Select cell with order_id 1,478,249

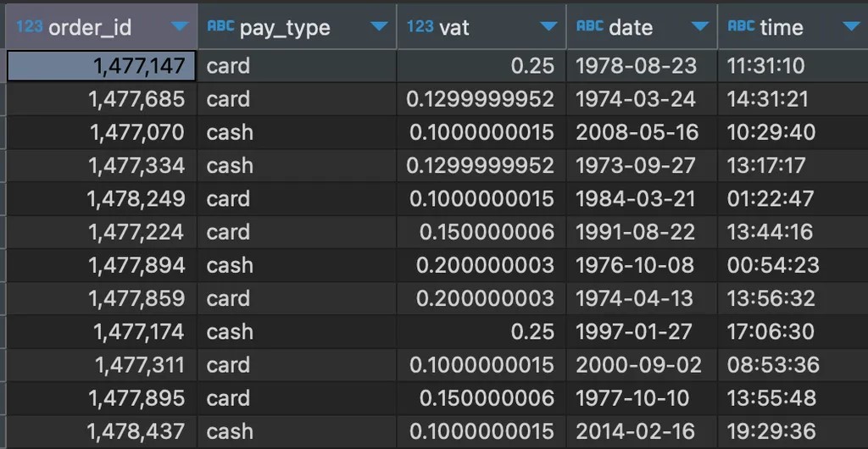click(102, 198)
